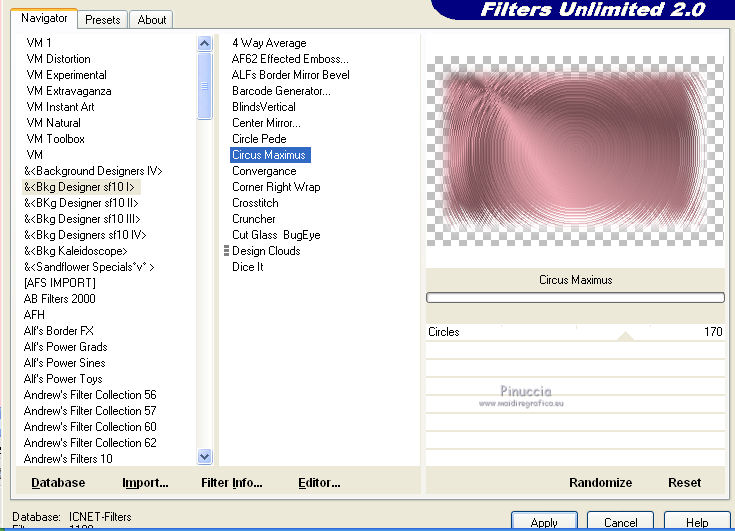Choose Design Clouds filter
735x531 pixels.
tap(266, 250)
